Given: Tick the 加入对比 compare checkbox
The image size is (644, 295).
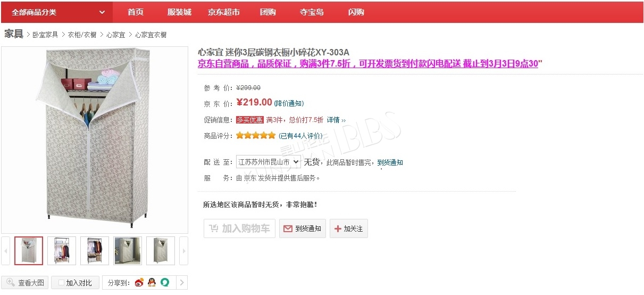Looking at the screenshot, I should pos(61,283).
